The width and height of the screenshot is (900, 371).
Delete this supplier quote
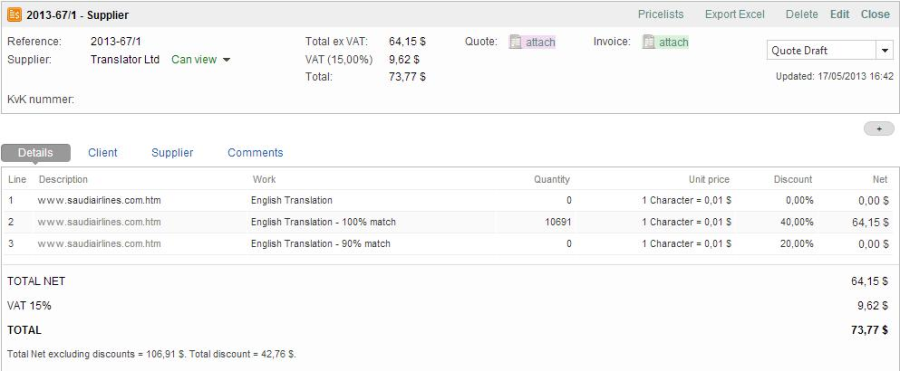tap(802, 14)
